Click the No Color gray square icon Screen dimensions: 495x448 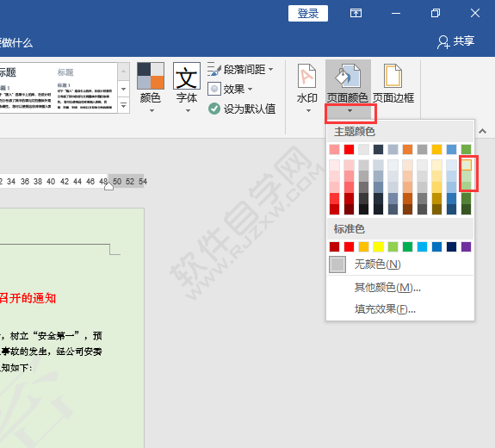(337, 264)
